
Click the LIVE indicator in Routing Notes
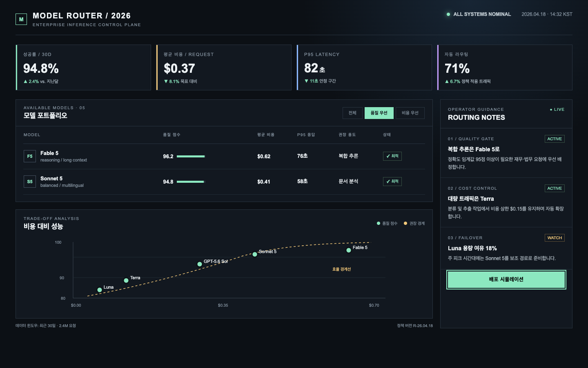click(557, 110)
